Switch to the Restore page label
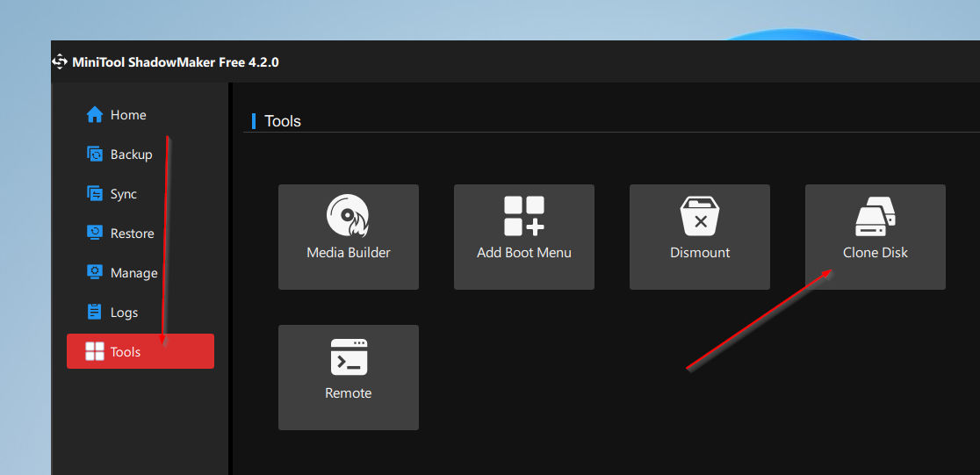Viewport: 980px width, 475px height. point(133,234)
